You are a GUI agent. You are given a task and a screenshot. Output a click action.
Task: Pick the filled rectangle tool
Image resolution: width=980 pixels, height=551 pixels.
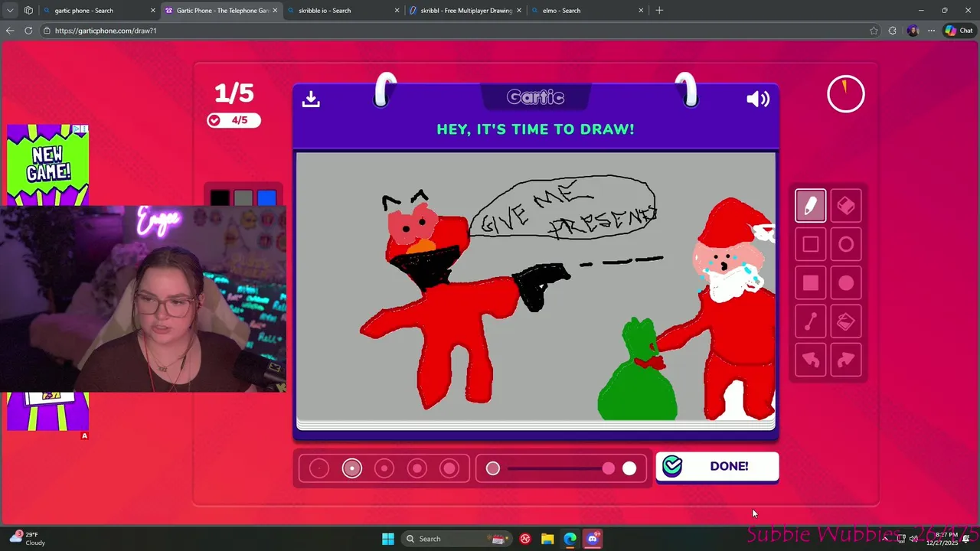[810, 283]
